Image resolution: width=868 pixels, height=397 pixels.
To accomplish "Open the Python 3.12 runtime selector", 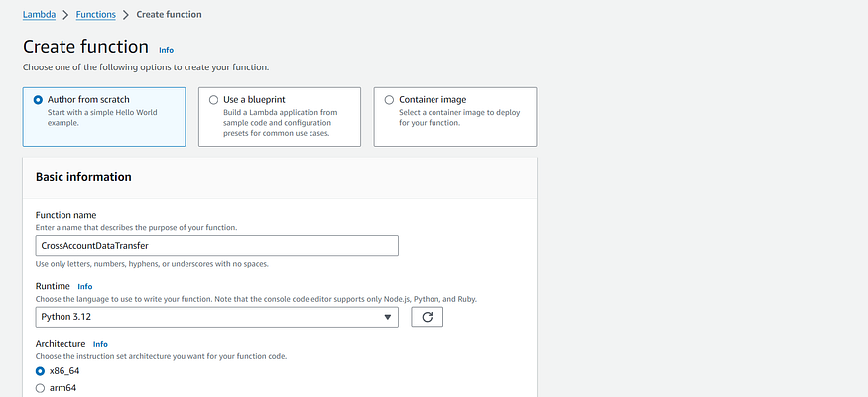I will tap(217, 317).
